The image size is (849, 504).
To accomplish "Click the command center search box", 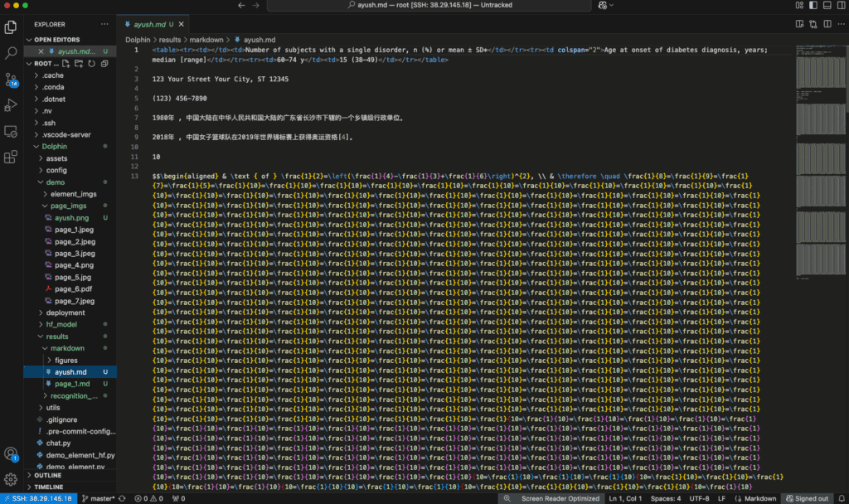I will point(429,5).
